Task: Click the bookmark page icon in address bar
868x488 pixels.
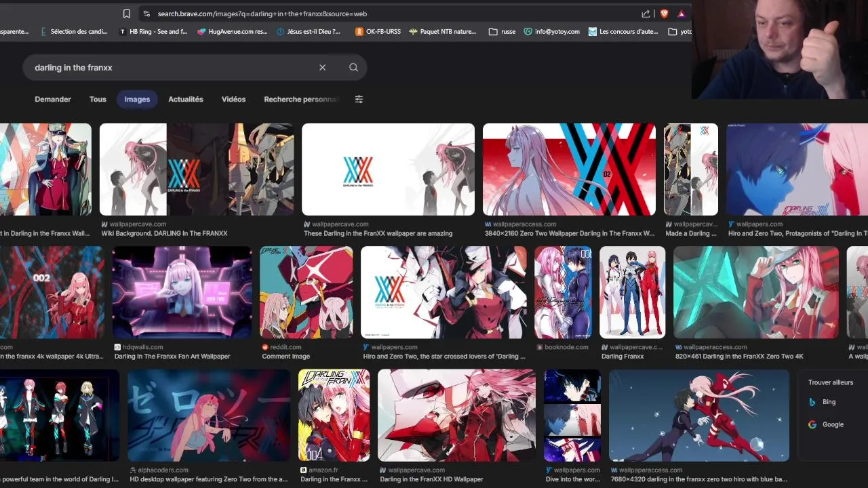Action: [126, 14]
